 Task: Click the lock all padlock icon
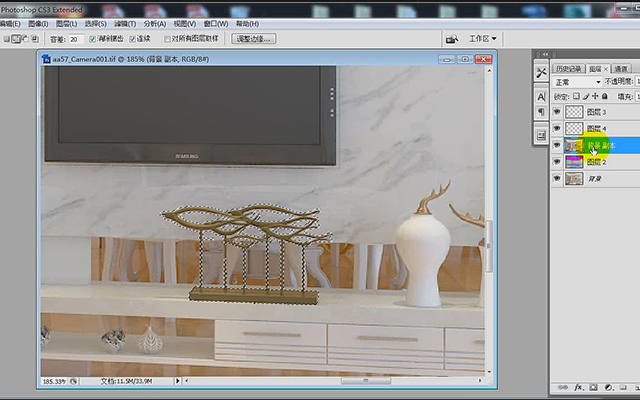coord(605,96)
